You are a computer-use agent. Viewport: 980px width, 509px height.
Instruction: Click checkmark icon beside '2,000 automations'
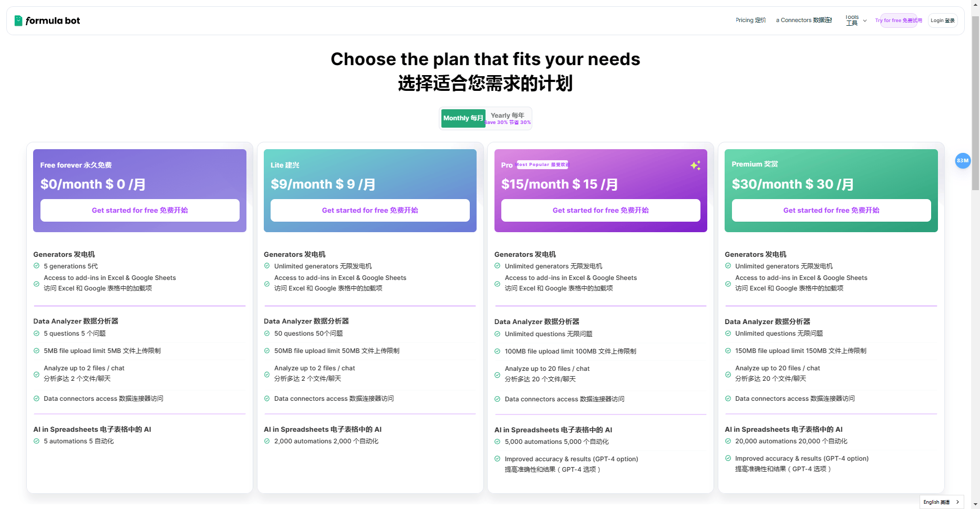(x=267, y=441)
